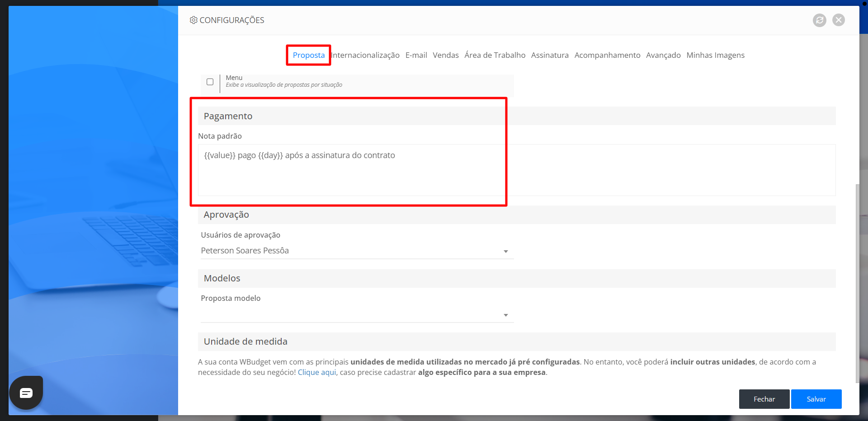The height and width of the screenshot is (421, 868).
Task: Close the Configurações dialog with X icon
Action: [839, 20]
